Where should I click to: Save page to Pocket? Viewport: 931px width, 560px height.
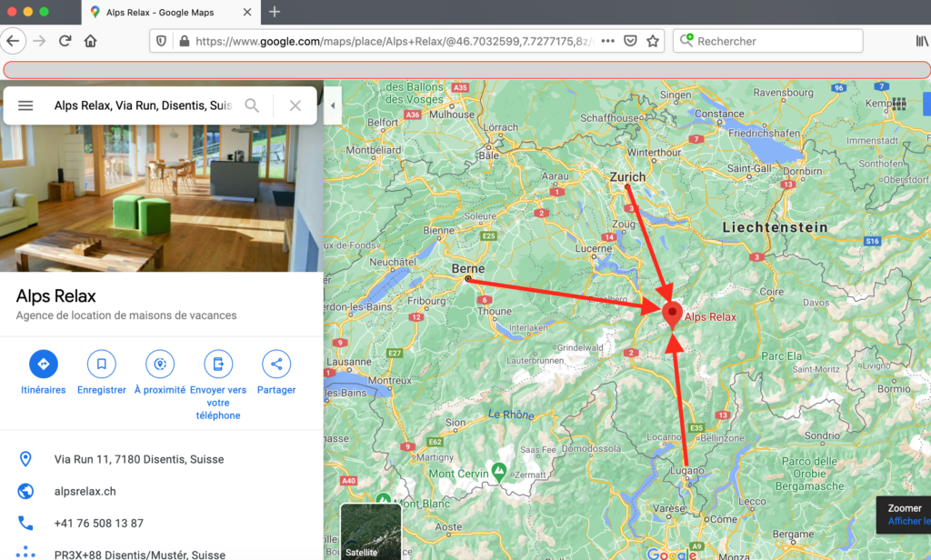631,41
